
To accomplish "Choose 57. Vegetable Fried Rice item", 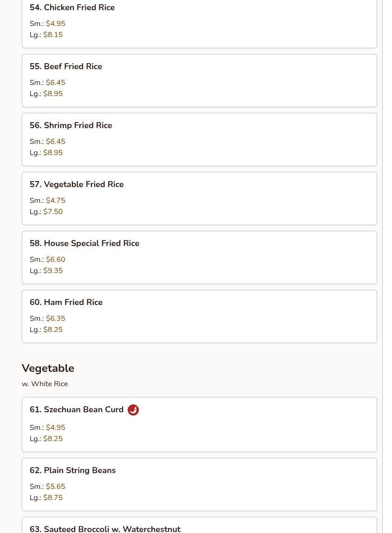I will tap(199, 199).
